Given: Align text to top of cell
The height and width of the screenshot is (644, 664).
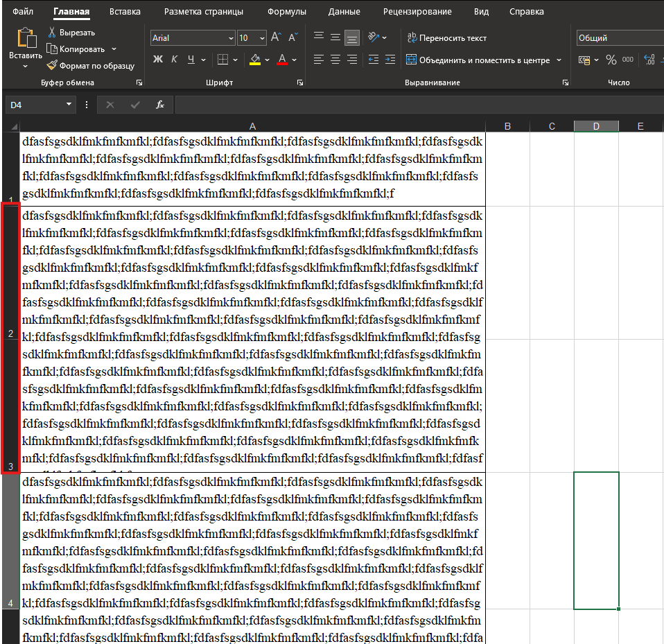Looking at the screenshot, I should (x=319, y=37).
